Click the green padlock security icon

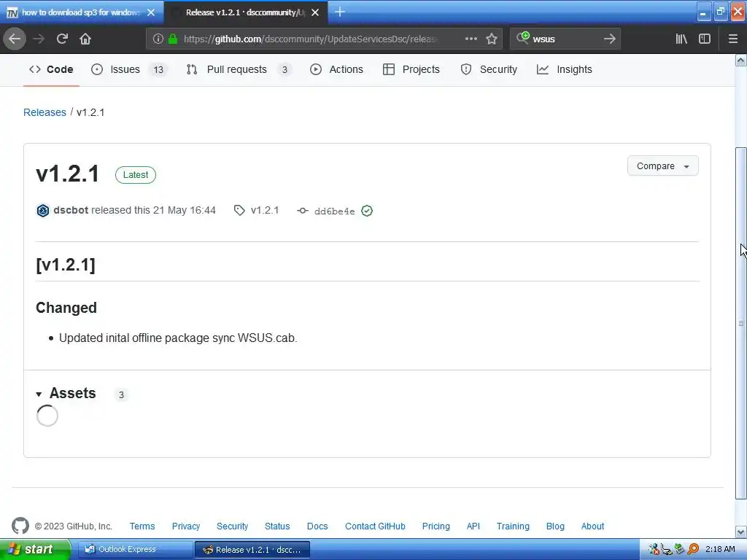(173, 39)
